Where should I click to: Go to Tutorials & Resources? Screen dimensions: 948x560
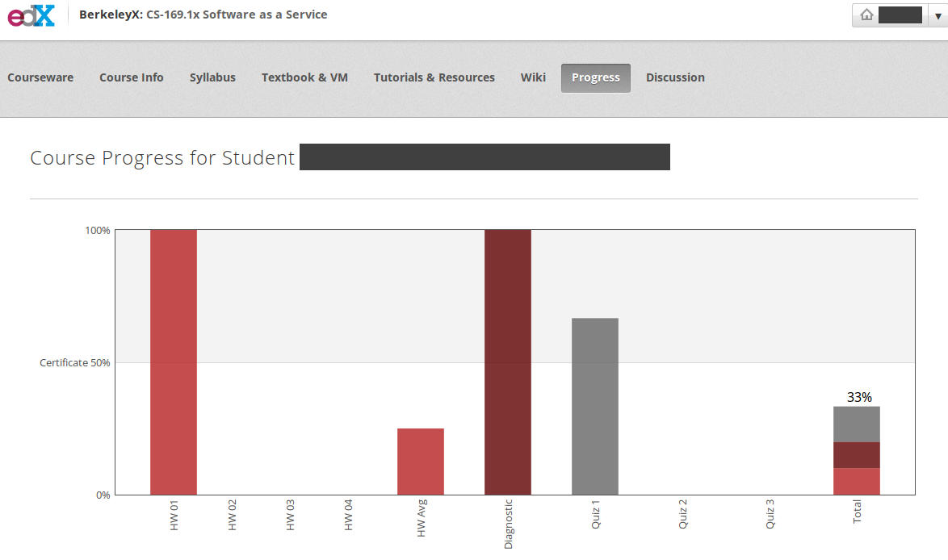pyautogui.click(x=434, y=77)
